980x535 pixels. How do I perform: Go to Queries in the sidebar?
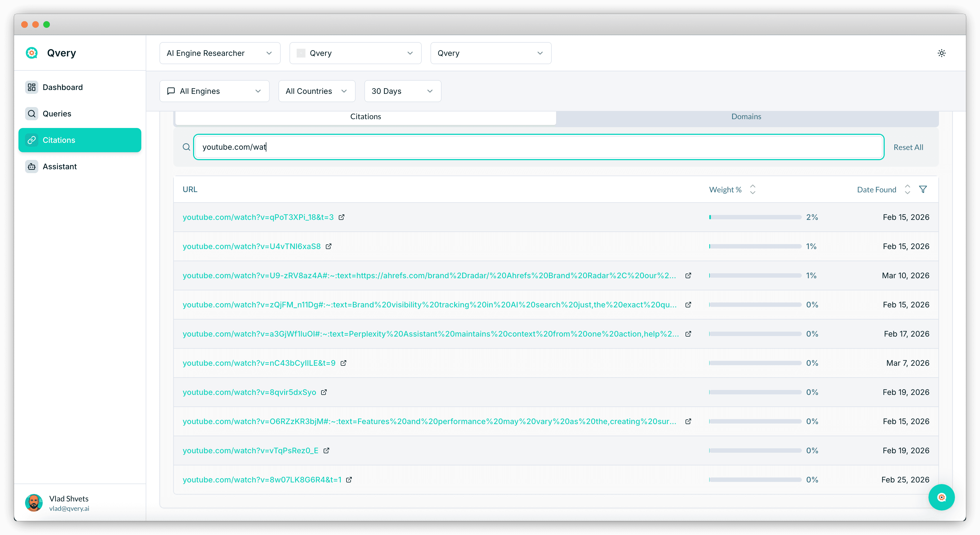(57, 114)
